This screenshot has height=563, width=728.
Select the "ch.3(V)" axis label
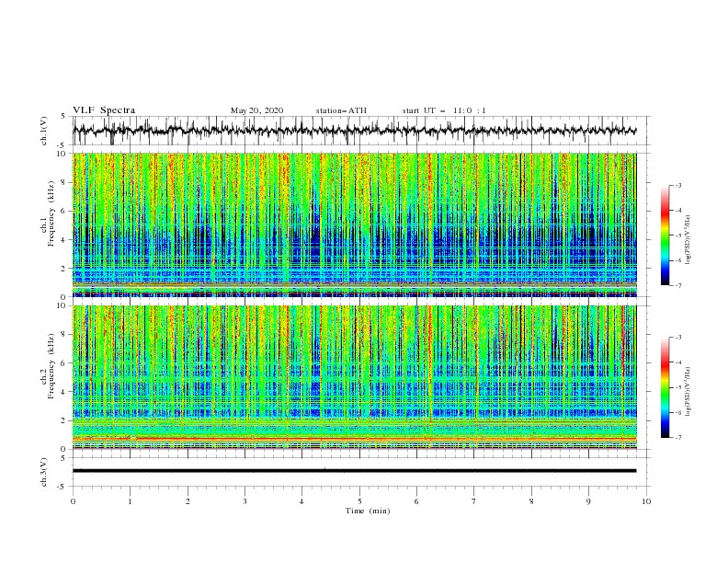click(x=44, y=472)
